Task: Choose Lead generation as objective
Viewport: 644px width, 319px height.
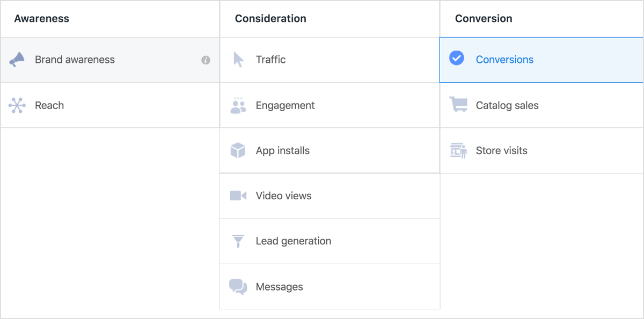Action: pyautogui.click(x=330, y=241)
